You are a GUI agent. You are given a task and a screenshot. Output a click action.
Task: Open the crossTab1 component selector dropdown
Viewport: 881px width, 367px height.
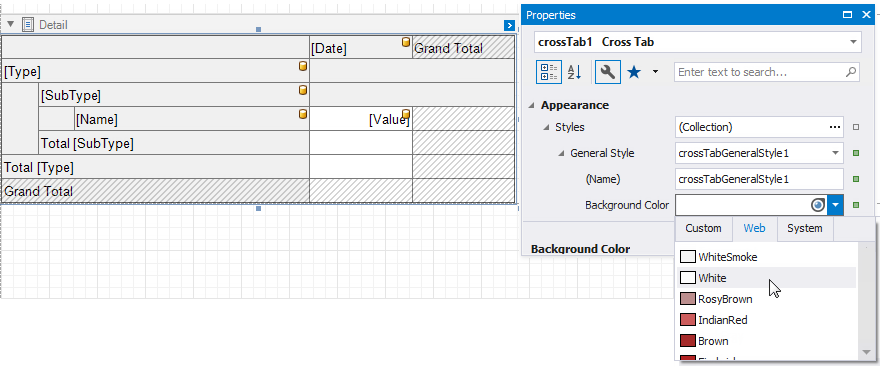pyautogui.click(x=853, y=42)
